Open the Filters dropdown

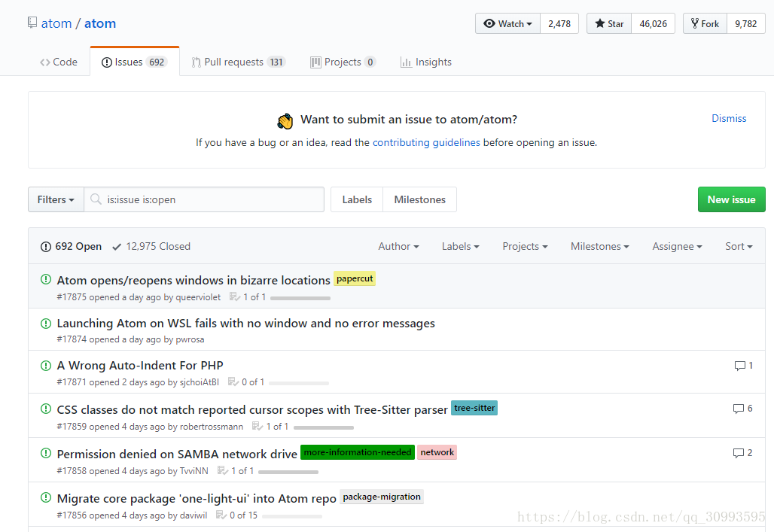pos(56,199)
